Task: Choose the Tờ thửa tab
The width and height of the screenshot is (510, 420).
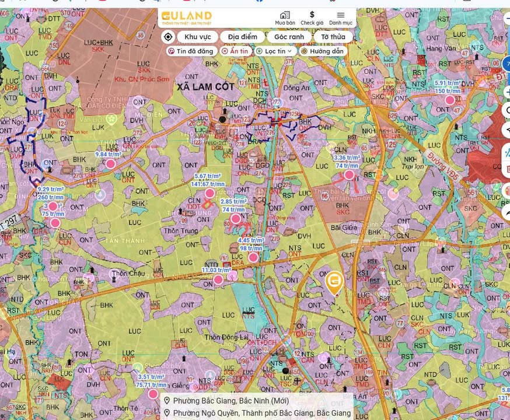Action: [x=333, y=37]
